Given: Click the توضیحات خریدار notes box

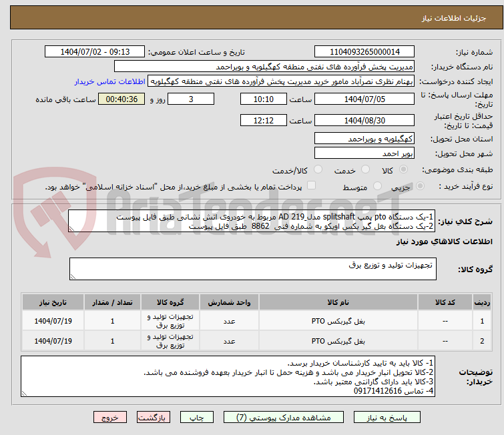Looking at the screenshot, I should [x=228, y=376].
